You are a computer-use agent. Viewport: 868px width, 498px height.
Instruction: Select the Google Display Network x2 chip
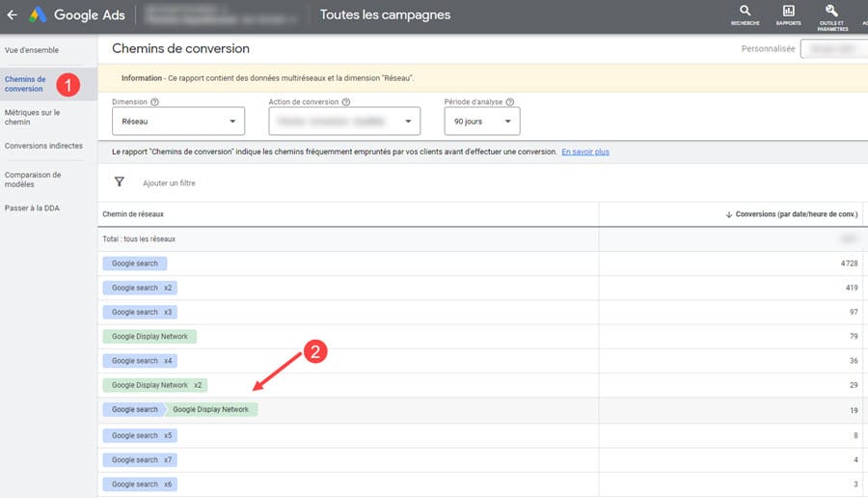pos(155,385)
